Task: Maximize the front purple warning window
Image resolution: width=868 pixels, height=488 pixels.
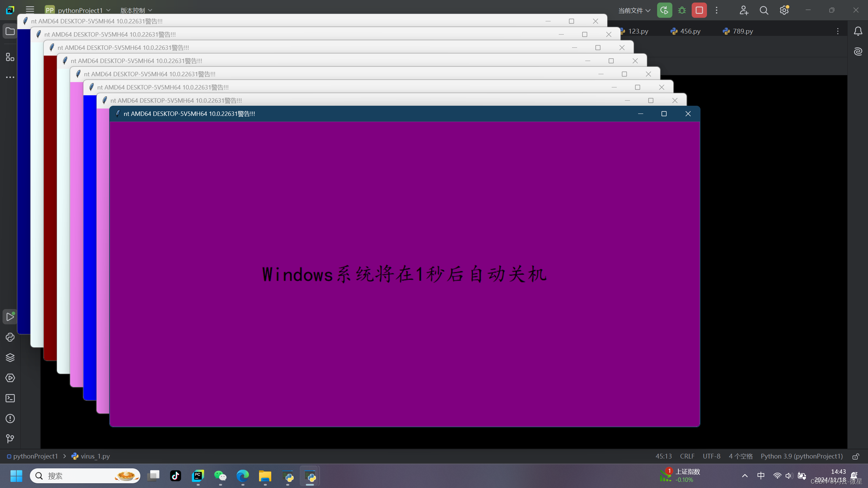Action: [x=664, y=114]
